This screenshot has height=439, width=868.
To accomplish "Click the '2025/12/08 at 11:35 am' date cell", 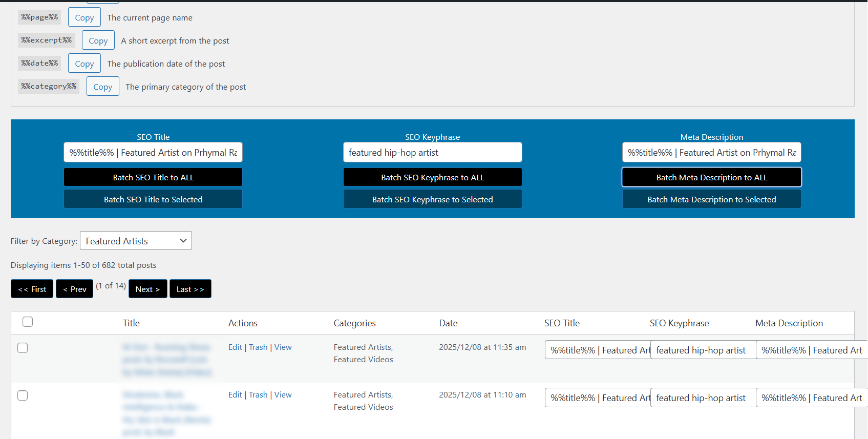I will click(x=482, y=347).
